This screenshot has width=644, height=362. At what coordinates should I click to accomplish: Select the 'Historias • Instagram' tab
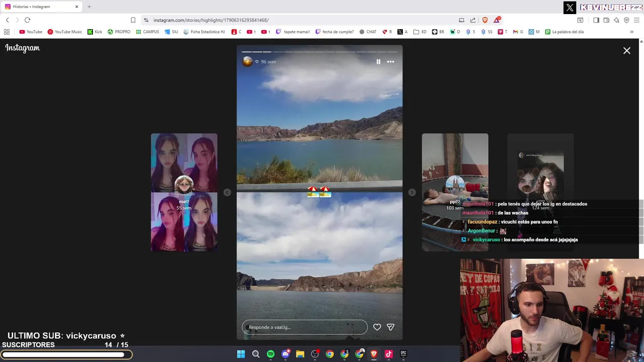coord(41,7)
